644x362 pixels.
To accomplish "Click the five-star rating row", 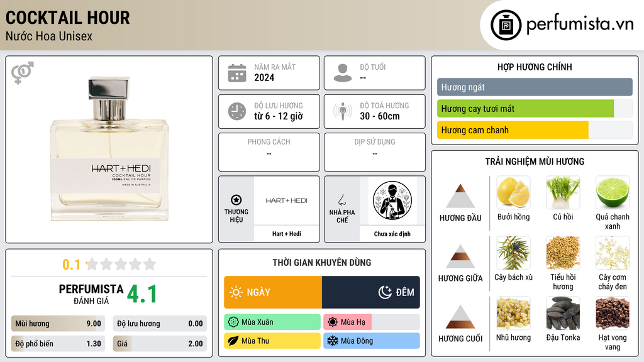I will click(121, 265).
